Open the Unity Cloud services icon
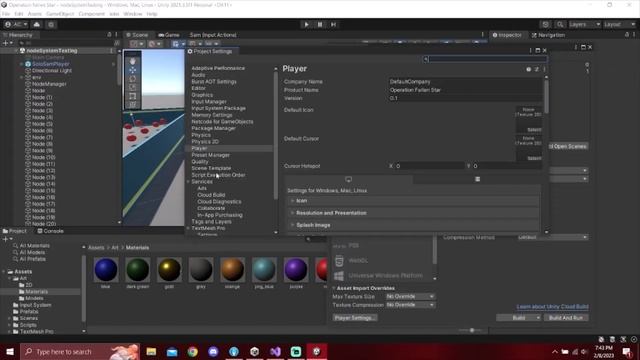Screen dimensions: 640x360 37,24
